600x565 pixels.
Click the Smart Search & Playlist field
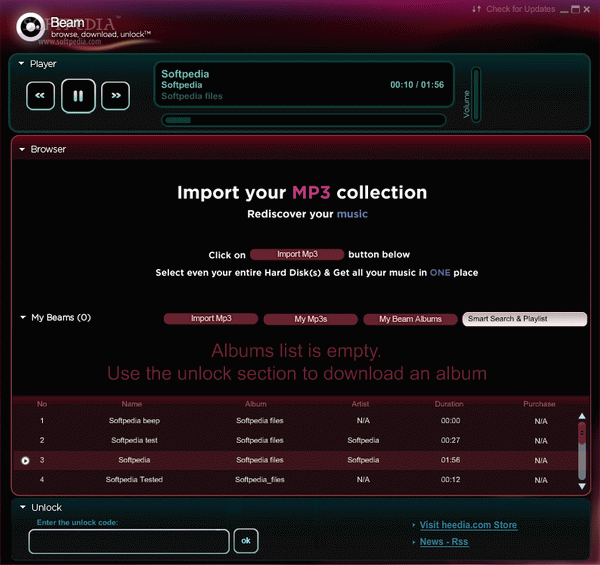click(x=525, y=319)
